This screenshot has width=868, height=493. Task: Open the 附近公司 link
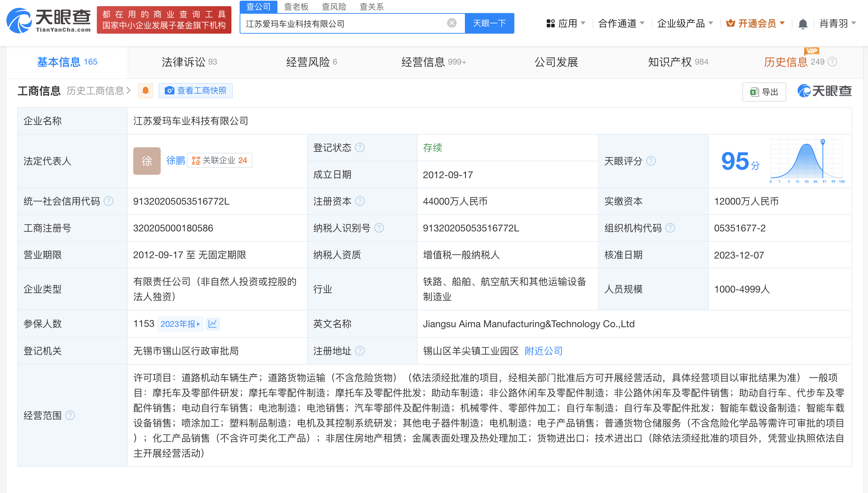tap(543, 351)
